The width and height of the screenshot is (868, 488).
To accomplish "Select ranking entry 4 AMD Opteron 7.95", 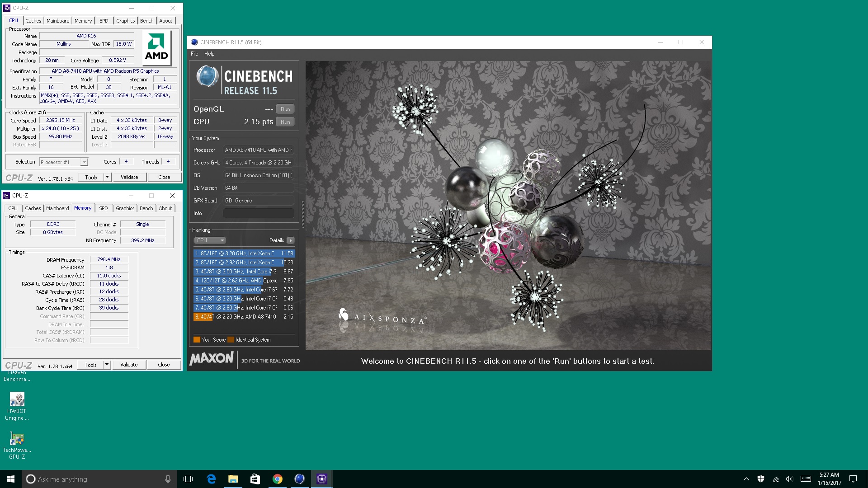I will tap(244, 281).
